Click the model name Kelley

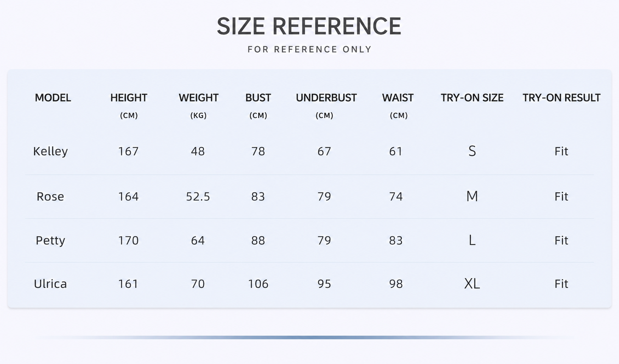[50, 151]
